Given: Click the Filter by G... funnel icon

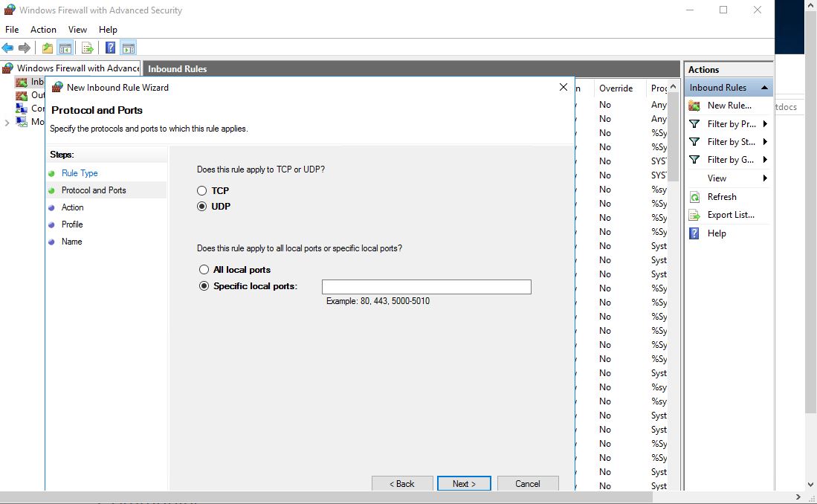Looking at the screenshot, I should [x=694, y=160].
